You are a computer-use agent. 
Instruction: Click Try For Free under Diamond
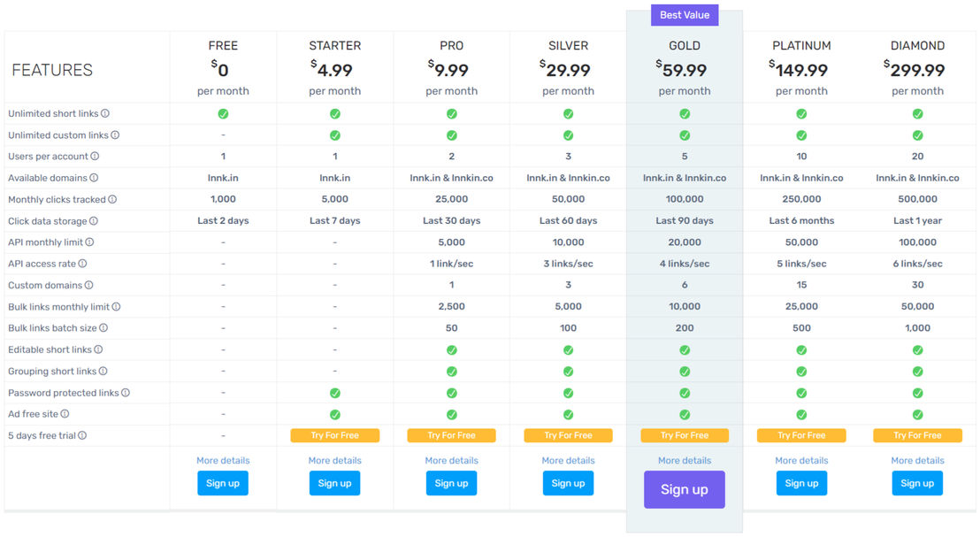click(917, 436)
